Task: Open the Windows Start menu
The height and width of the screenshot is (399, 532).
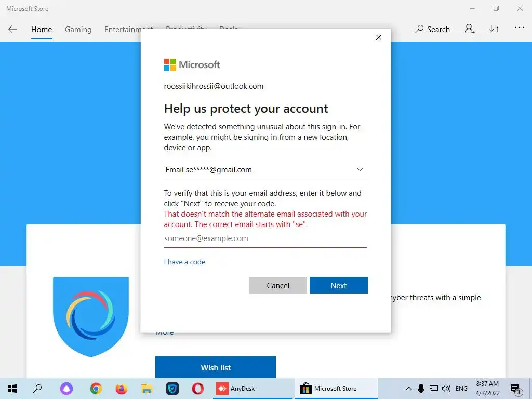Action: coord(12,389)
